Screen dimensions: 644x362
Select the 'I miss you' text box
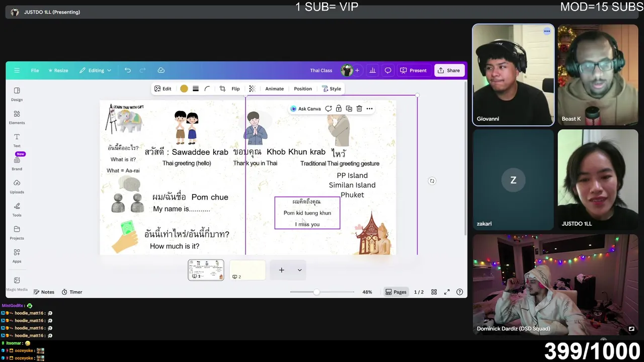(307, 224)
